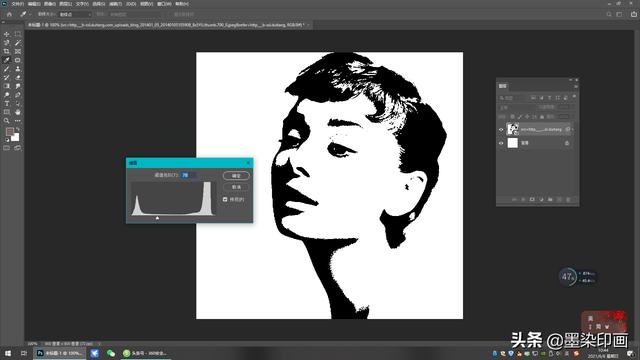640x360 pixels.
Task: Click the switch foreground/background colors arrow
Action: [17, 130]
